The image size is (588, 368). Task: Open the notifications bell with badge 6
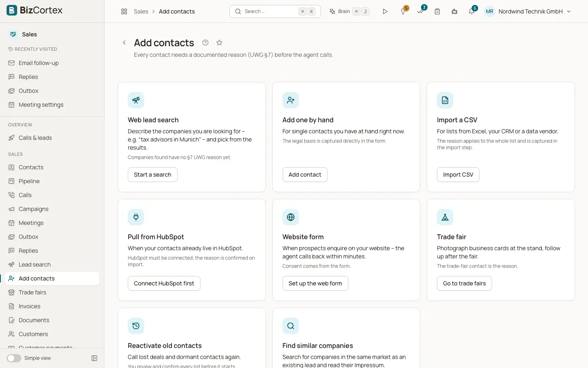click(472, 11)
